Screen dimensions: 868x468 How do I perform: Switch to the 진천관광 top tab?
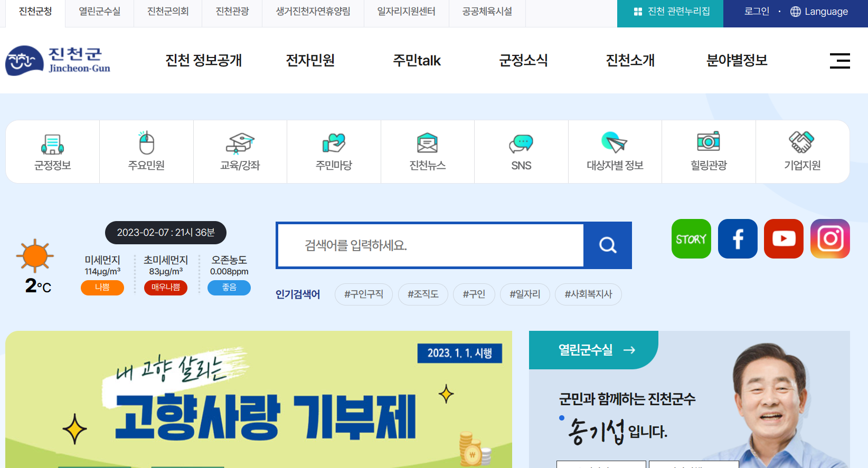pyautogui.click(x=232, y=12)
